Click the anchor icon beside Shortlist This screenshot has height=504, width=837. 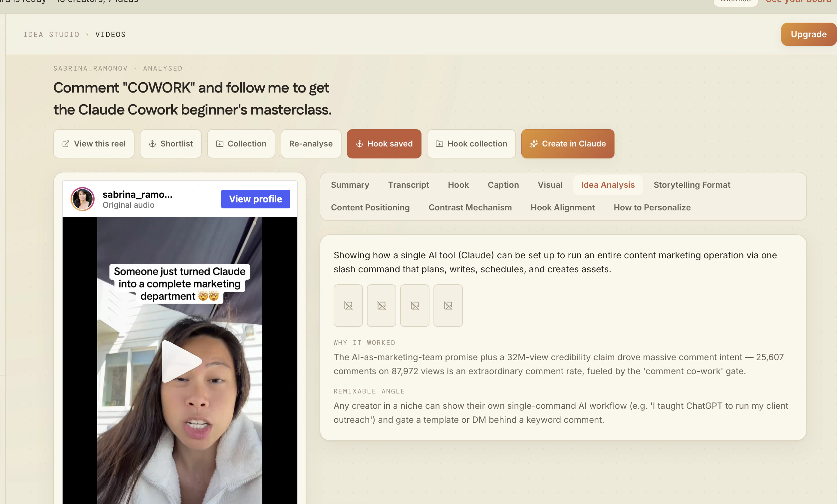(x=152, y=144)
